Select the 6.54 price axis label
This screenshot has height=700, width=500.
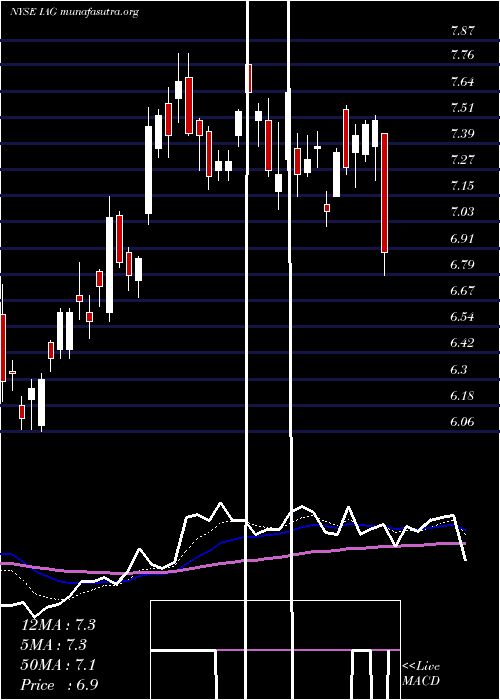click(x=462, y=317)
